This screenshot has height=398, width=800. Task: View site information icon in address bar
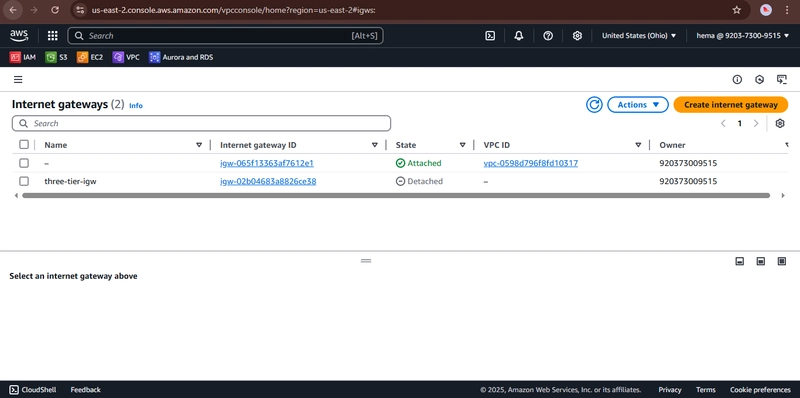[80, 10]
